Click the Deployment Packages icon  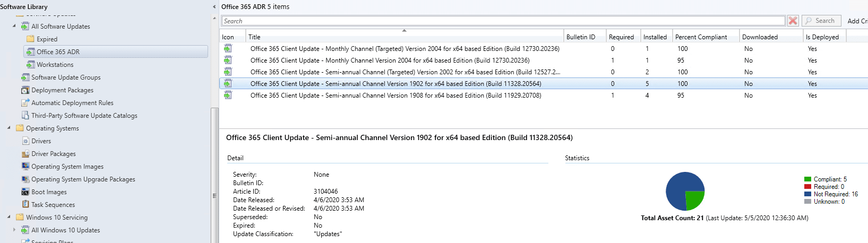pos(25,90)
